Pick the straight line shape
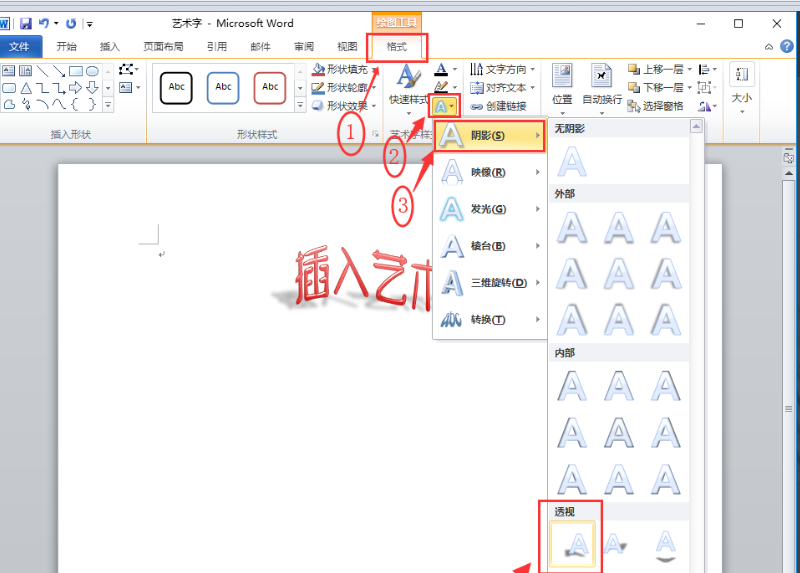Screen dimensions: 800x573 click(42, 71)
